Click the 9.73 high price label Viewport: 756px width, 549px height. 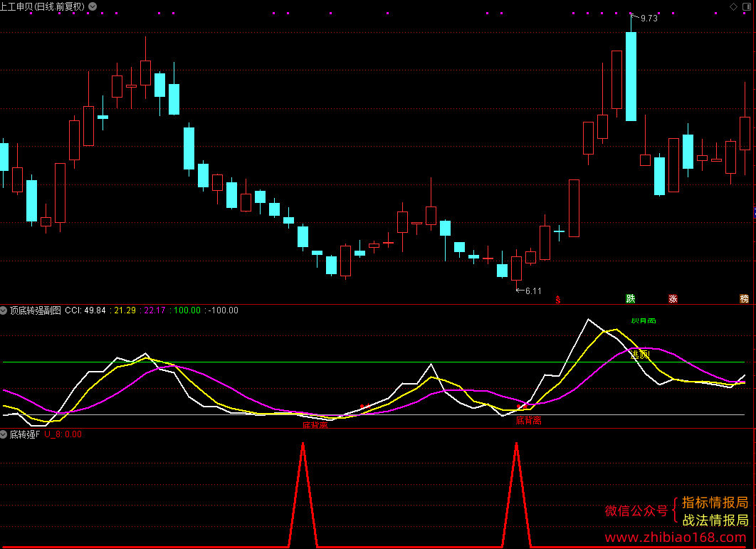click(x=649, y=19)
